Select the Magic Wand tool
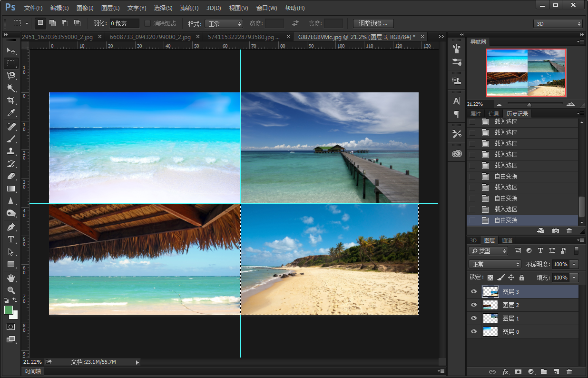588x378 pixels. tap(11, 88)
